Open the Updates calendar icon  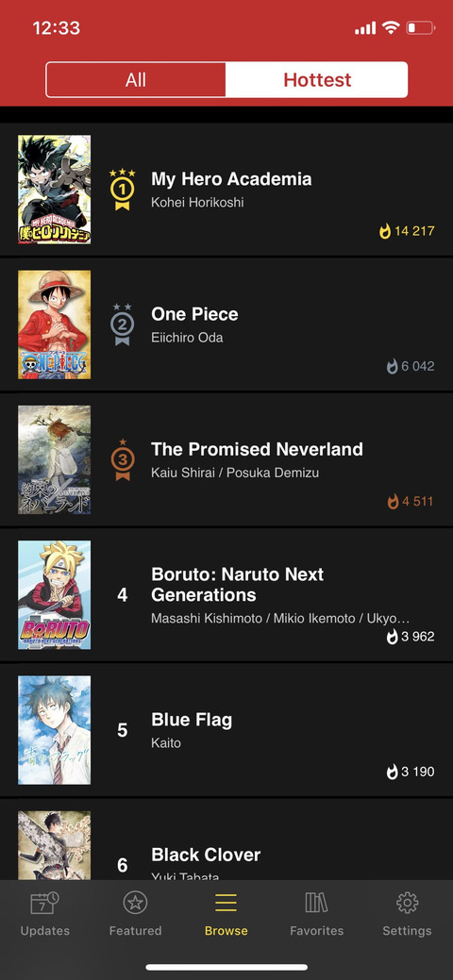(x=45, y=903)
